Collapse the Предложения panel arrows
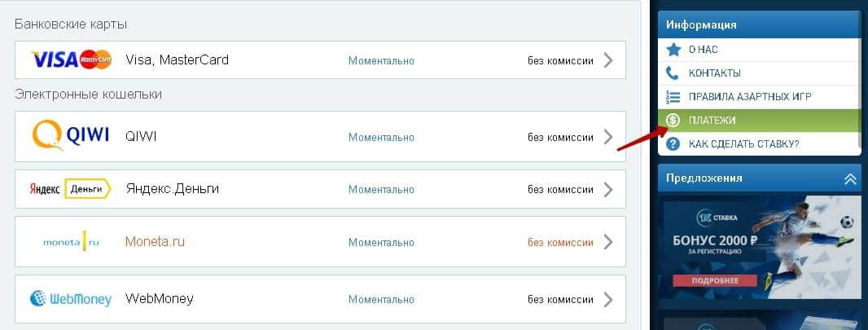Image resolution: width=868 pixels, height=330 pixels. (849, 178)
